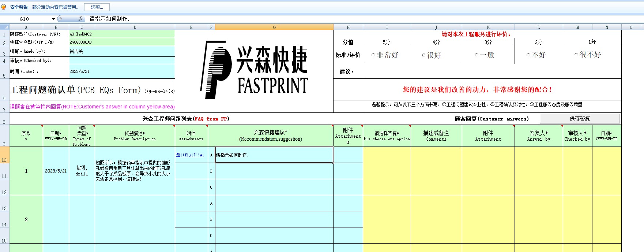Click the problem description starting 如图所示
The width and height of the screenshot is (644, 252).
135,171
